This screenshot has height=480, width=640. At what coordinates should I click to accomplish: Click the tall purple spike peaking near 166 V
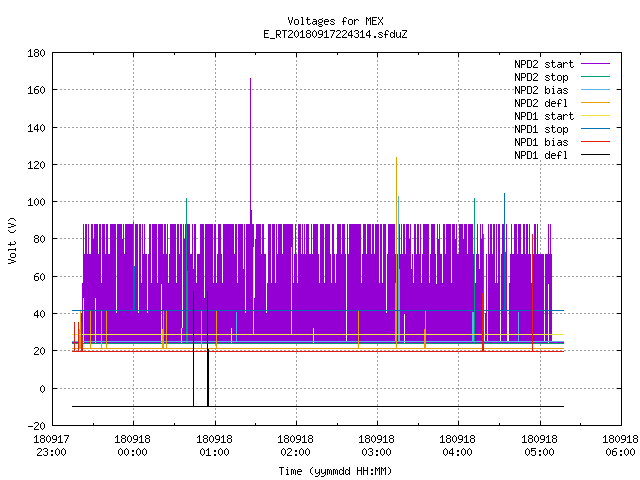tap(251, 151)
